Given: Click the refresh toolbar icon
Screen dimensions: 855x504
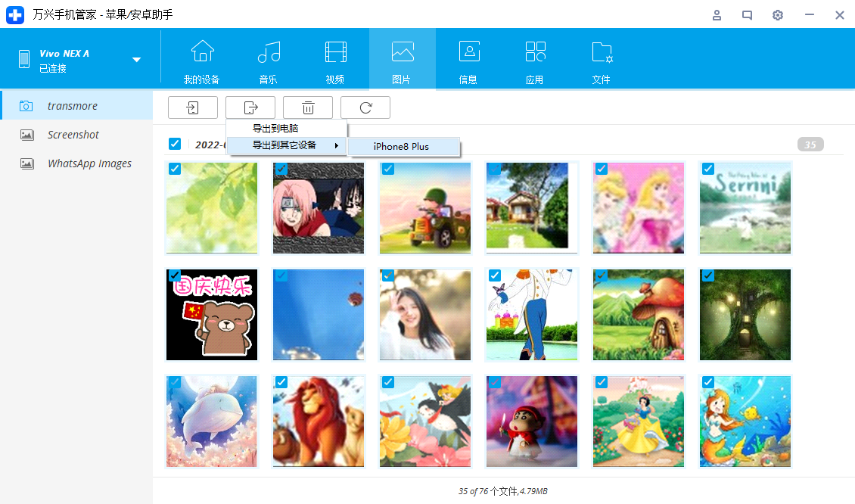Looking at the screenshot, I should click(365, 107).
